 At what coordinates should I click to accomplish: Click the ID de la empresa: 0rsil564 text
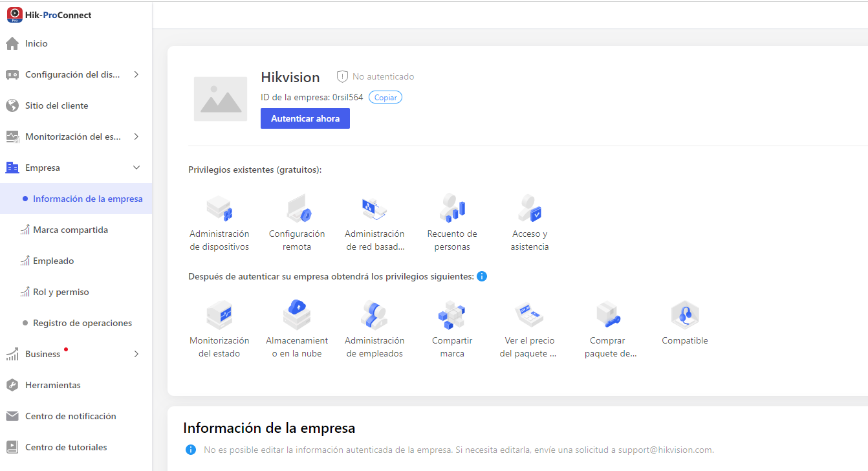pos(312,98)
